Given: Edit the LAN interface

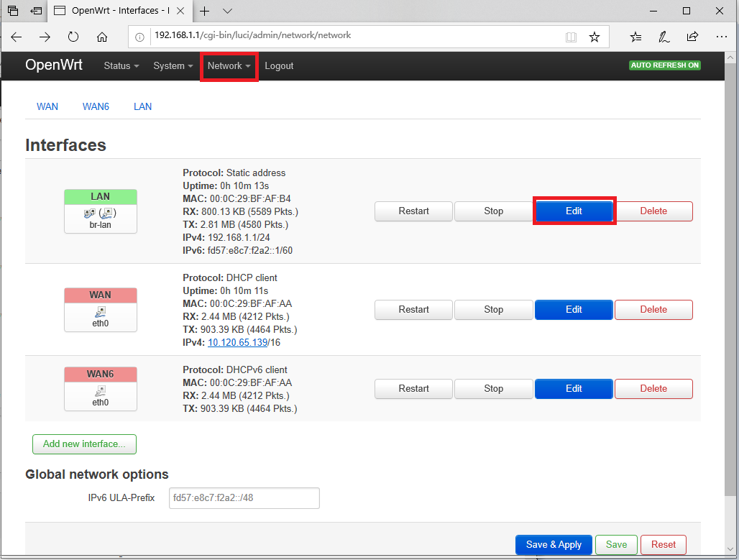Looking at the screenshot, I should (x=574, y=211).
